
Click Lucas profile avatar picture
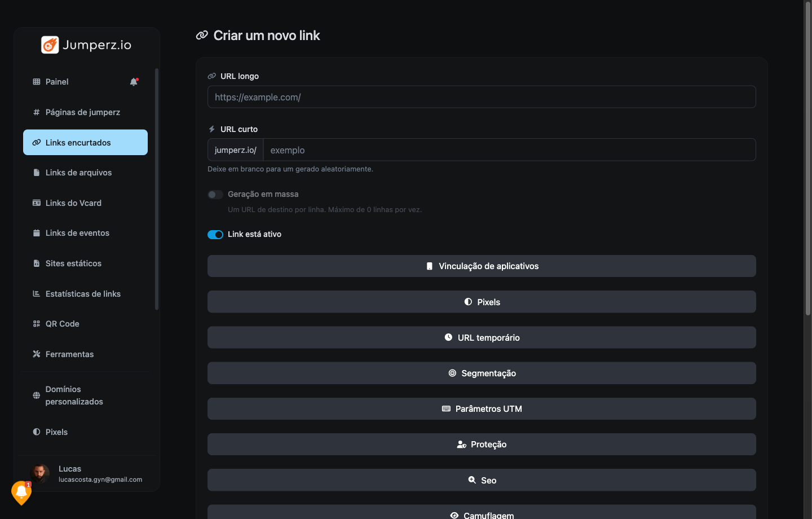(40, 474)
